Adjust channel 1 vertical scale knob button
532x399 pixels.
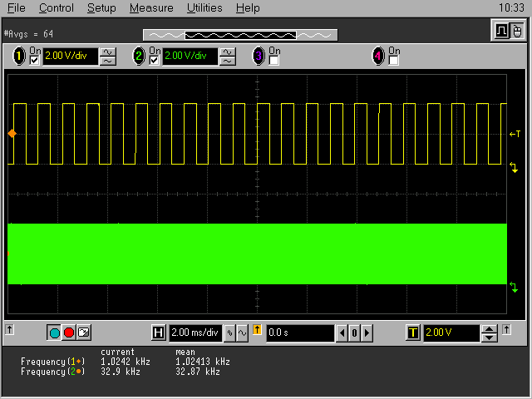click(x=108, y=57)
